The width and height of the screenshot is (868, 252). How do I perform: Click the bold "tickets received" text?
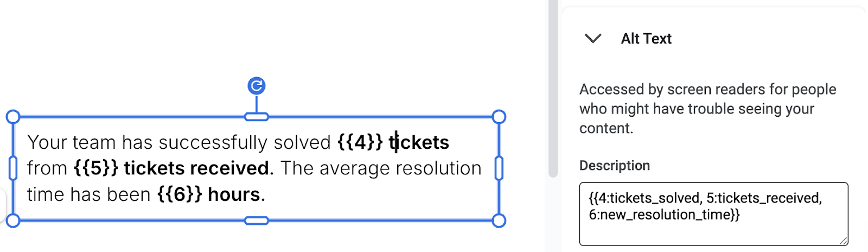coord(196,168)
